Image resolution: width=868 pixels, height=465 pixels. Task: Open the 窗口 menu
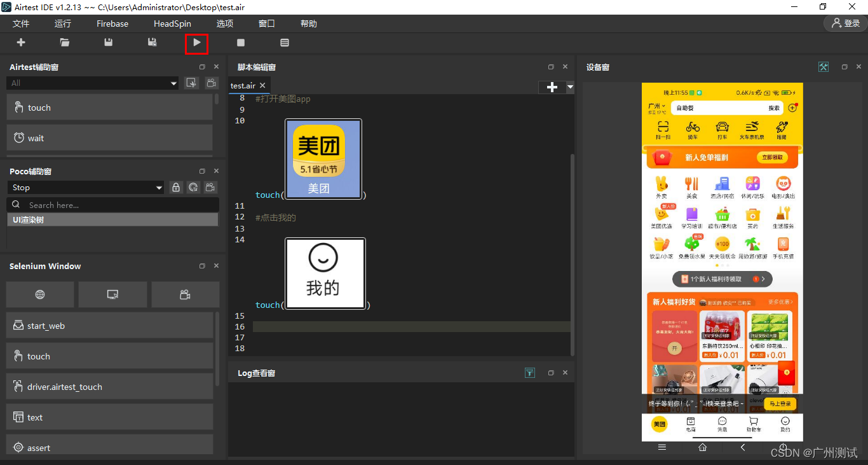point(267,24)
